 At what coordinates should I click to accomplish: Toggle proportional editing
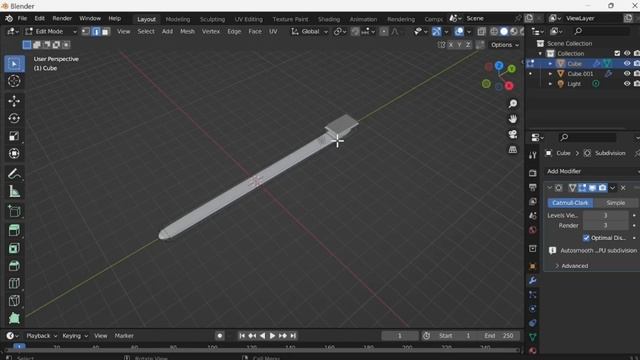click(384, 31)
